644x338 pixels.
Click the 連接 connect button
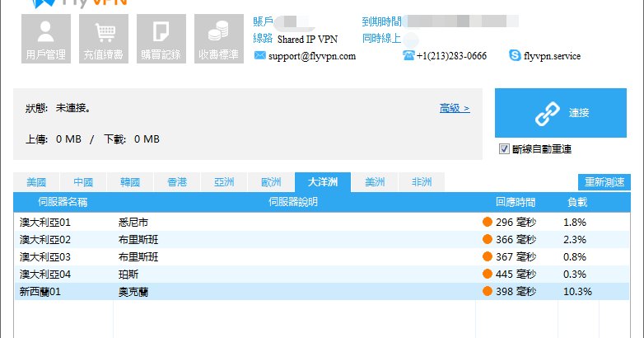tap(561, 113)
